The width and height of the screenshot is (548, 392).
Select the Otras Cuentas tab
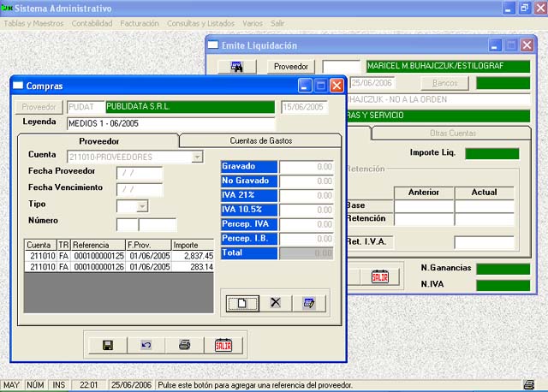451,134
